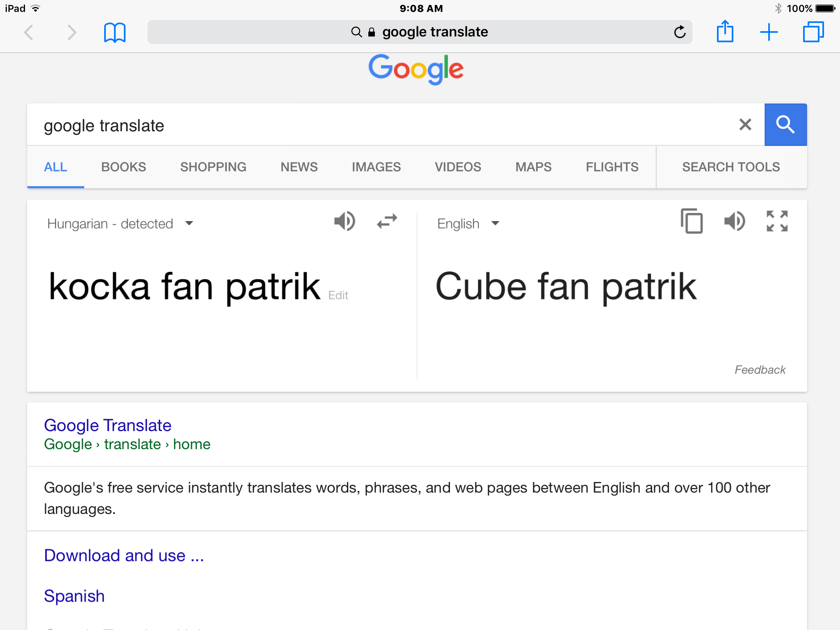The width and height of the screenshot is (840, 630).
Task: Open the Spanish sitelink
Action: coord(74,596)
